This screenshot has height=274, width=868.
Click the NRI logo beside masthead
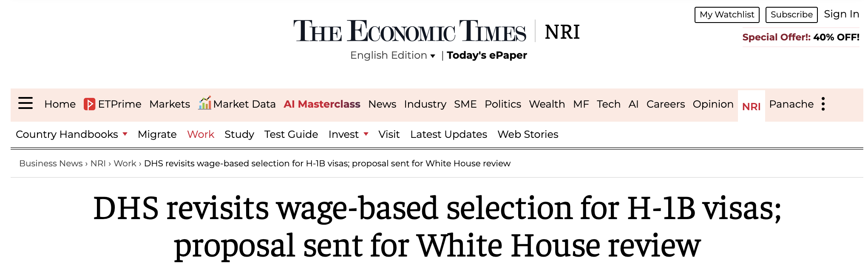point(562,32)
